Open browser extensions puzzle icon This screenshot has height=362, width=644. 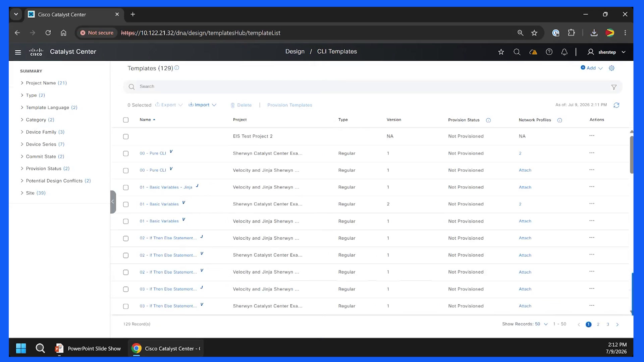click(571, 33)
